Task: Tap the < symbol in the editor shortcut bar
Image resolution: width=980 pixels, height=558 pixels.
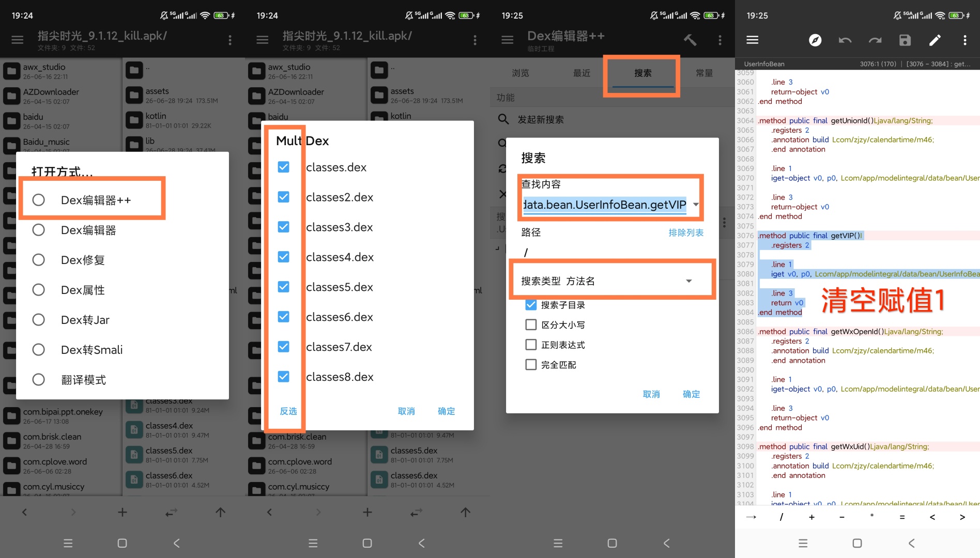Action: click(x=932, y=517)
